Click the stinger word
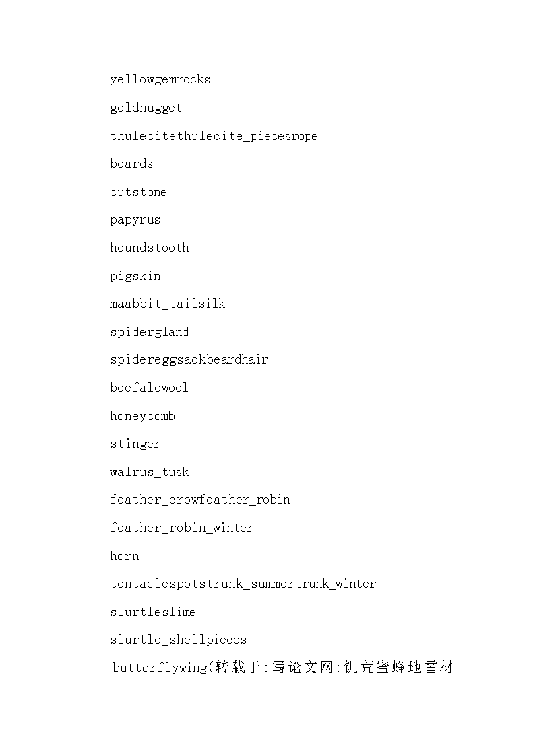 135,444
